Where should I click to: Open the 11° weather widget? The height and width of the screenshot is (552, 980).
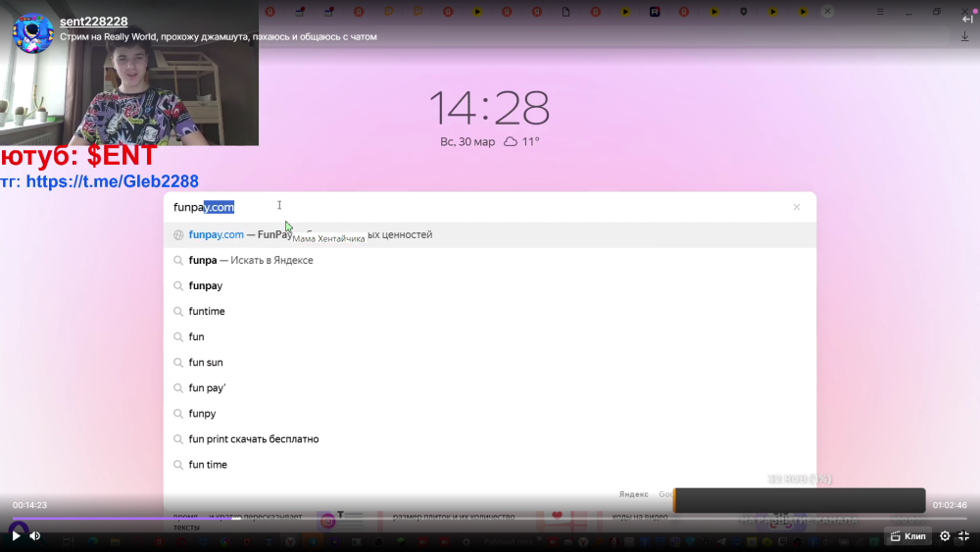(522, 142)
